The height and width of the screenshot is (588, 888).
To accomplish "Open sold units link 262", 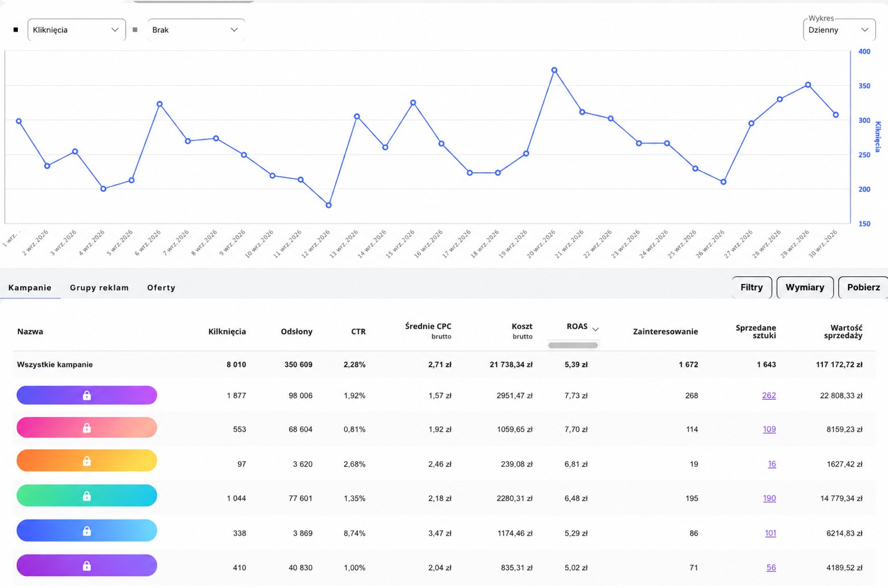I will 769,396.
